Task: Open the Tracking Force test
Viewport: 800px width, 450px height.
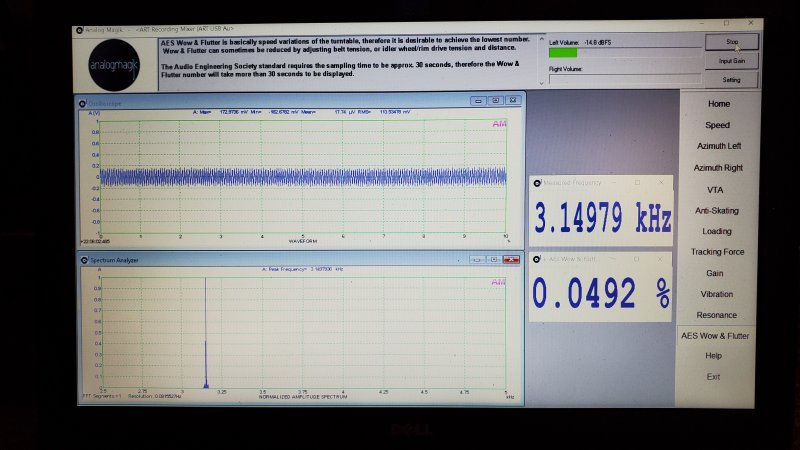Action: (x=717, y=252)
